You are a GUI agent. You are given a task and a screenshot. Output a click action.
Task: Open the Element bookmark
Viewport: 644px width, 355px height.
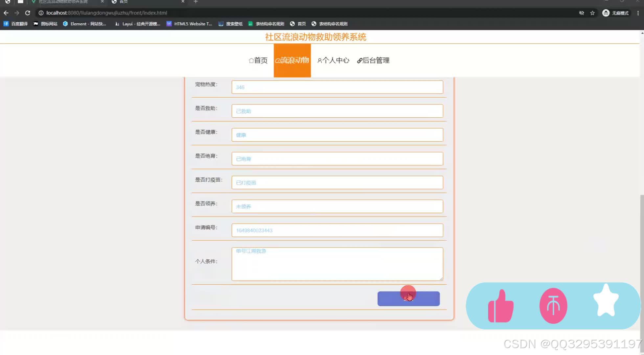pos(84,24)
